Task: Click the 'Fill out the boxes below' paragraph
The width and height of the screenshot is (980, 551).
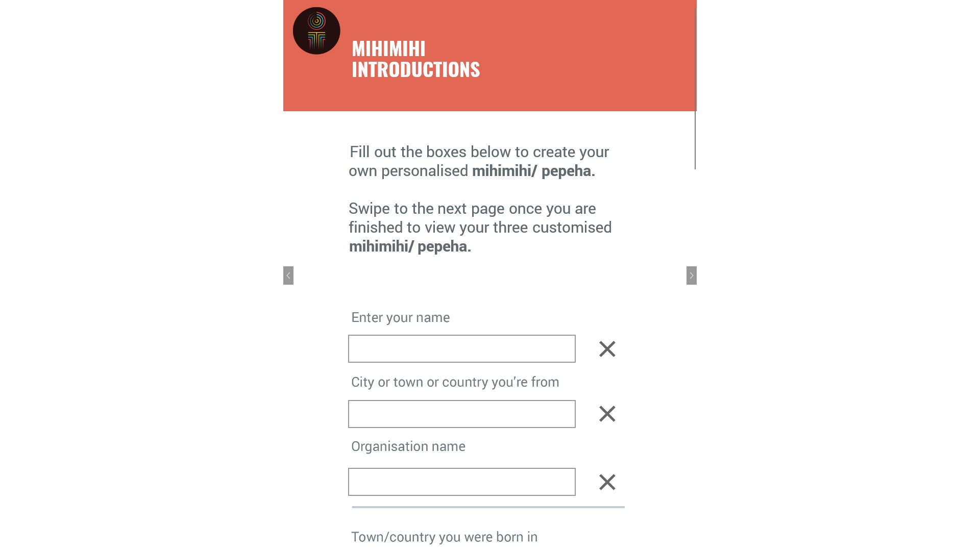Action: (478, 161)
